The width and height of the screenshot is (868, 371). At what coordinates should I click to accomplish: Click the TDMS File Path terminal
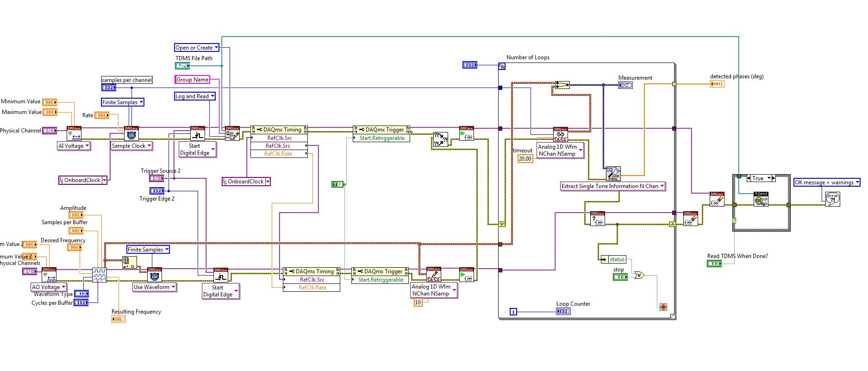tap(182, 66)
